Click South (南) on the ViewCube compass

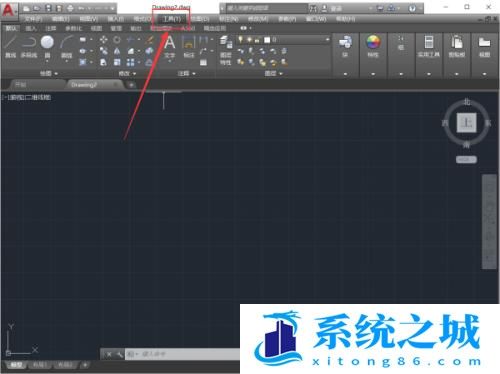(467, 145)
